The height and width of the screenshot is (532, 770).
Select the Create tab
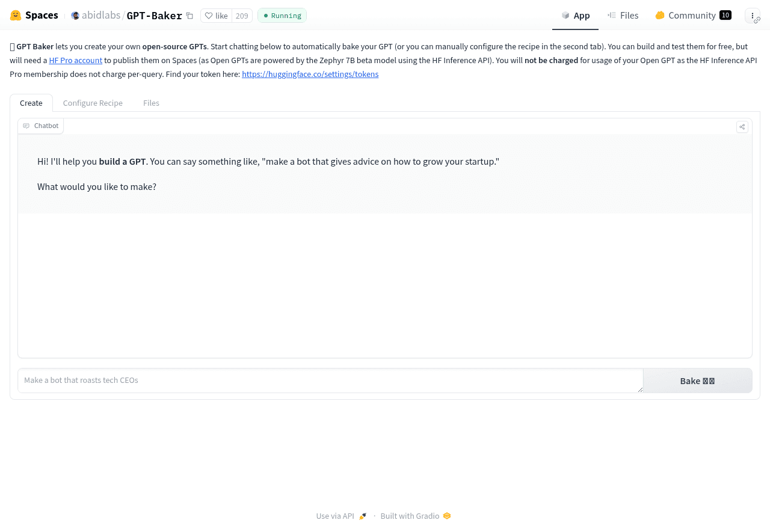[31, 103]
